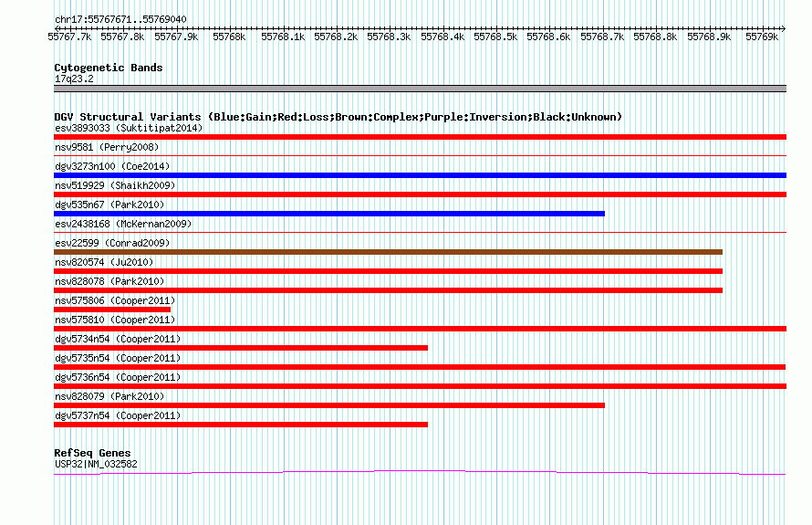Click the nsv575806 (Cooper2011) label text
Image resolution: width=812 pixels, height=525 pixels.
(115, 300)
